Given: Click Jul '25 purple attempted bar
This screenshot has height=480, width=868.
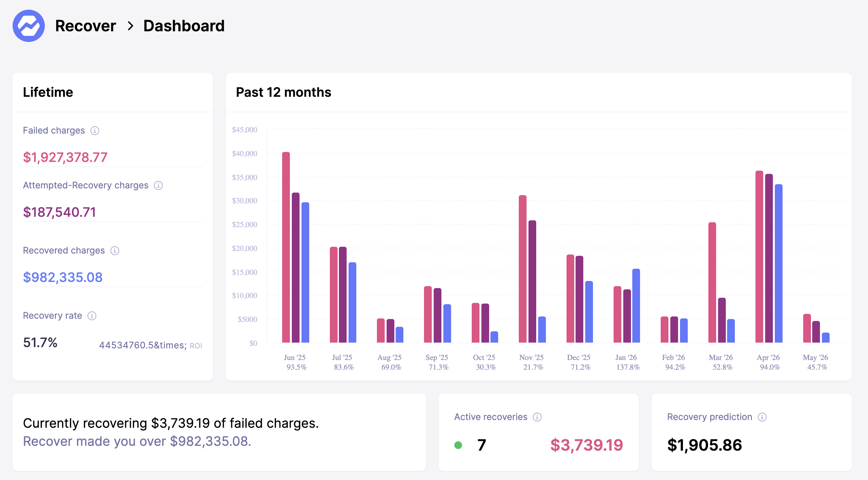Looking at the screenshot, I should (x=343, y=295).
